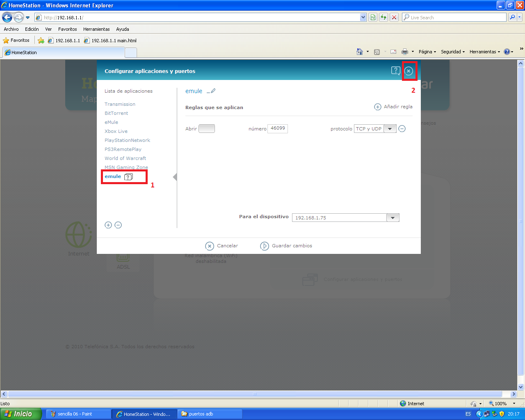Click Guardar cambios to save
This screenshot has height=420, width=525.
click(x=286, y=246)
